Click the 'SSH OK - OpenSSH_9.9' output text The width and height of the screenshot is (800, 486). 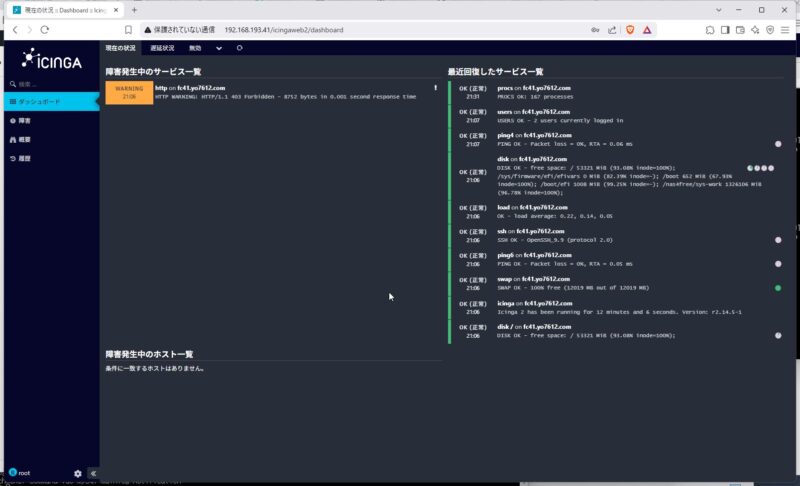(555, 240)
